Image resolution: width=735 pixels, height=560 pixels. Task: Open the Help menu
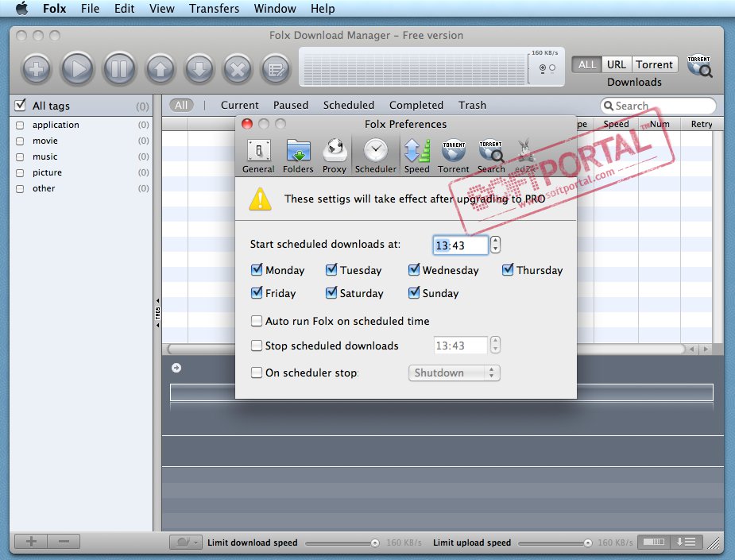[x=323, y=9]
